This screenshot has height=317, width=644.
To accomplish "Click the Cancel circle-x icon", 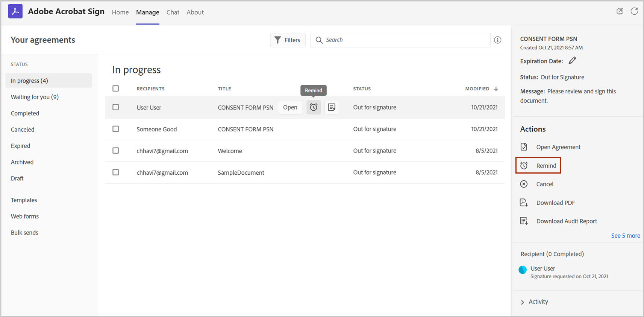I will click(x=524, y=184).
